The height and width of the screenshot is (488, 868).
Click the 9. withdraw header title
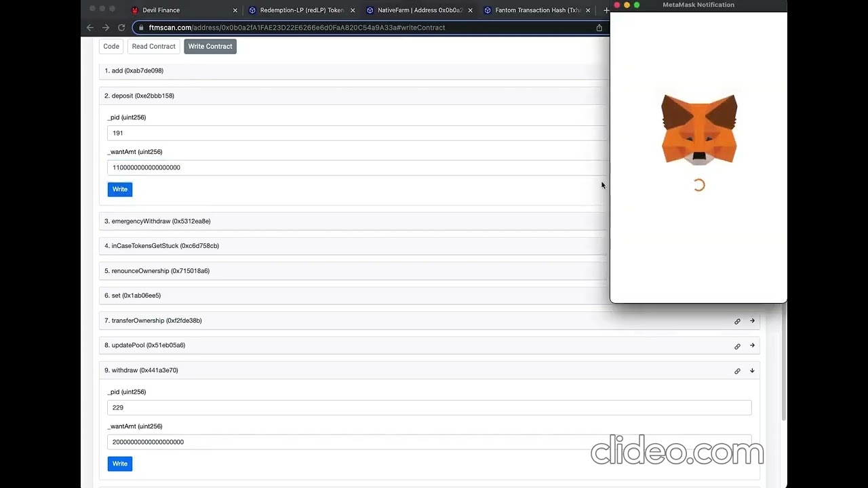point(141,370)
